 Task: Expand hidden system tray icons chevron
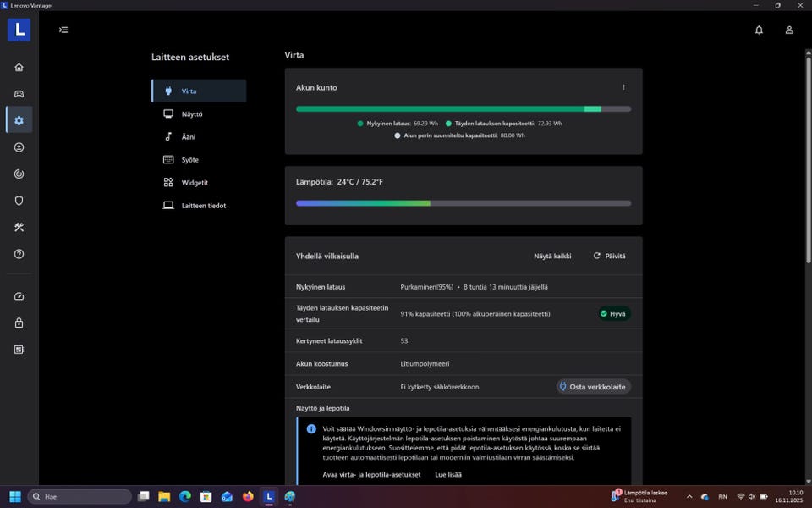pos(689,497)
